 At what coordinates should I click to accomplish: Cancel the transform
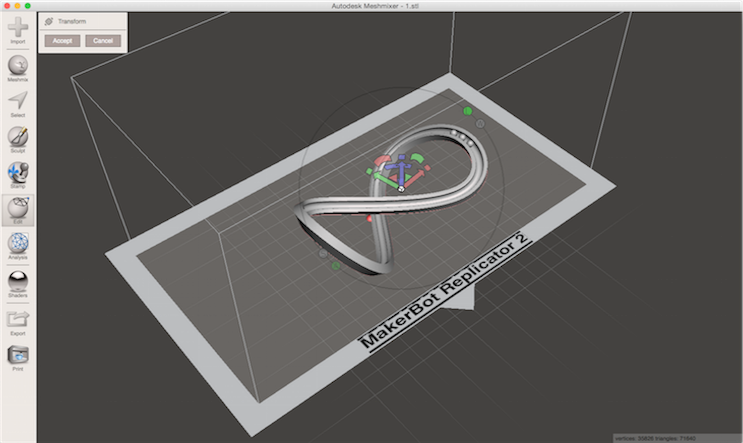pos(103,41)
